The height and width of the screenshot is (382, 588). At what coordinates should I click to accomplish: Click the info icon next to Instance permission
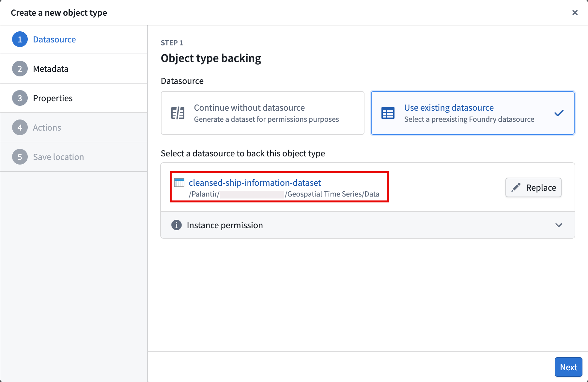[x=176, y=225]
